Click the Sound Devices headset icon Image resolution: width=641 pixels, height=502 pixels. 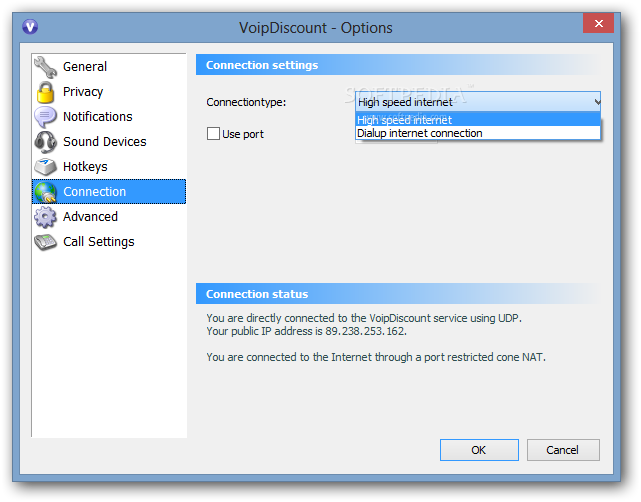click(45, 142)
